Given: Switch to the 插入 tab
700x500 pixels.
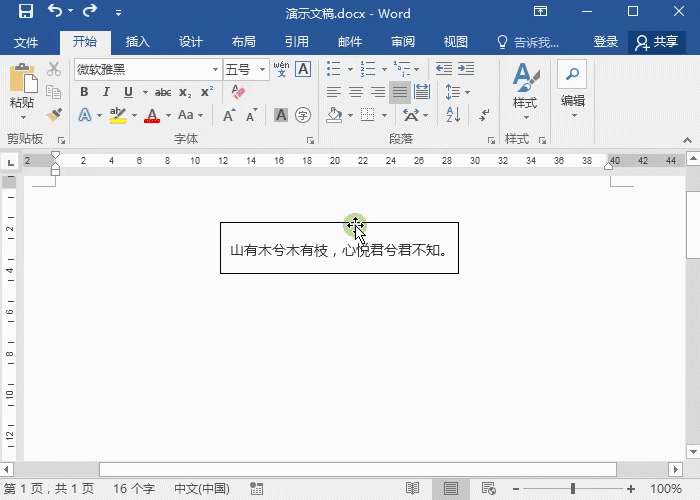Looking at the screenshot, I should [137, 42].
